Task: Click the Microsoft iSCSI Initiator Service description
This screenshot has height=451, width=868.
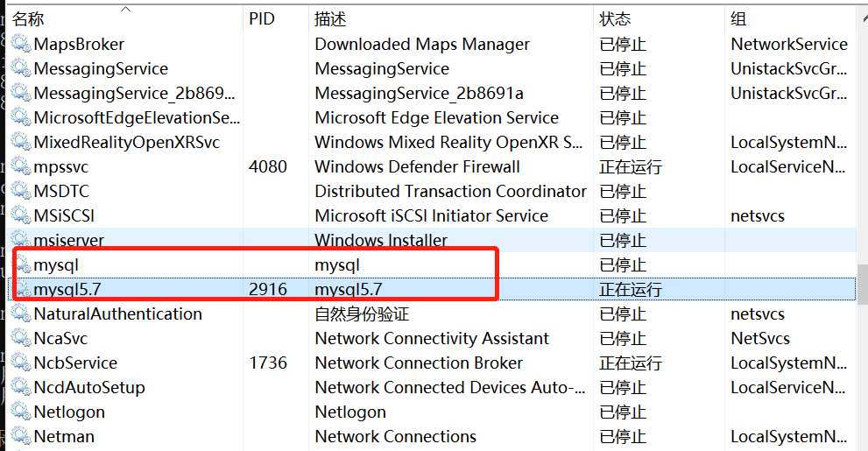Action: [x=431, y=215]
